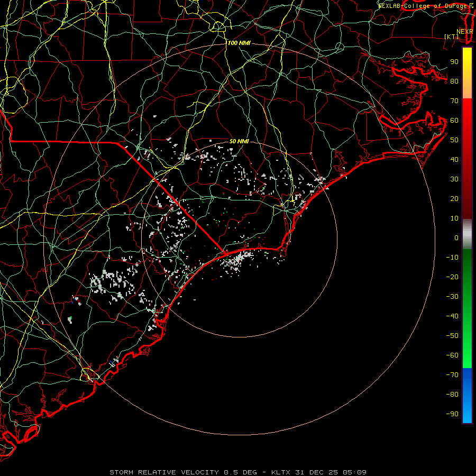Image resolution: width=476 pixels, height=476 pixels.
Task: Select the '-60' value on velocity scale
Action: (452, 355)
